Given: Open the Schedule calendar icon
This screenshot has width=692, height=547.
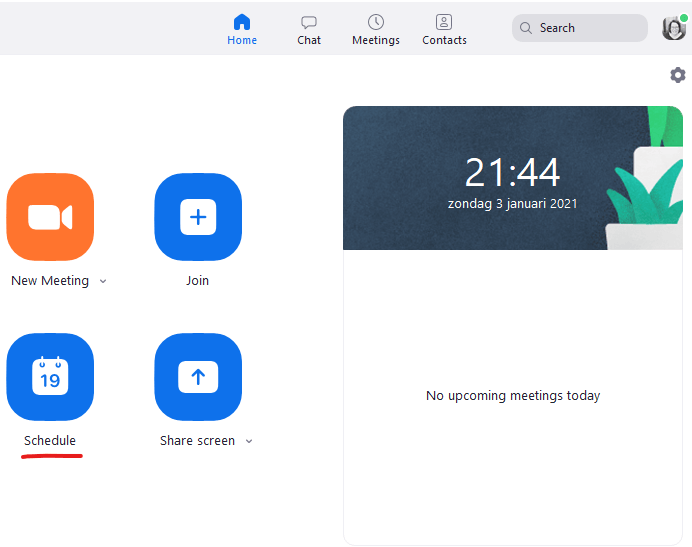Looking at the screenshot, I should (50, 377).
